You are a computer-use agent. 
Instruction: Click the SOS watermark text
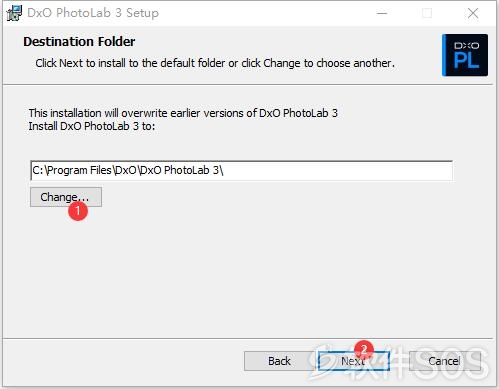tap(417, 364)
